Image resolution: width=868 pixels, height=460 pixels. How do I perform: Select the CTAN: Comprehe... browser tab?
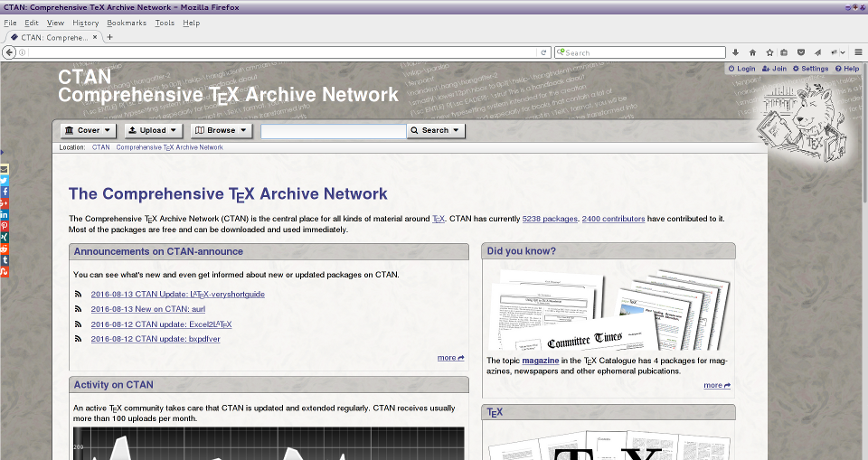coord(53,37)
